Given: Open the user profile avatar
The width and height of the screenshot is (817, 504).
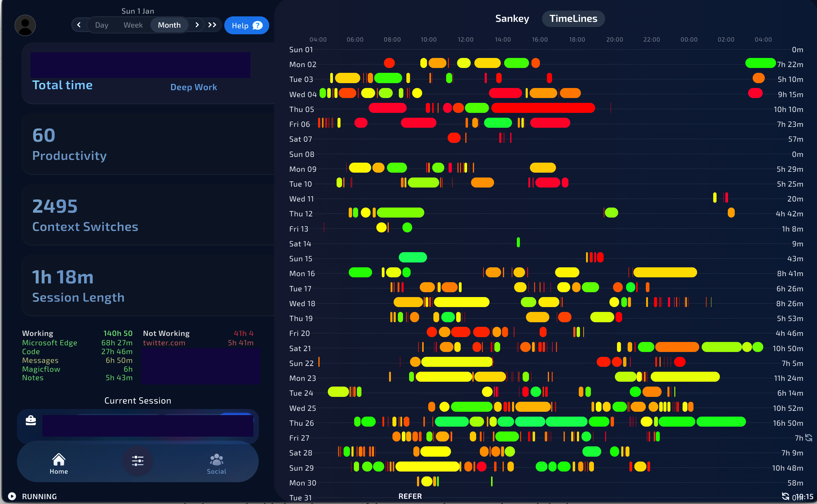Looking at the screenshot, I should (25, 25).
